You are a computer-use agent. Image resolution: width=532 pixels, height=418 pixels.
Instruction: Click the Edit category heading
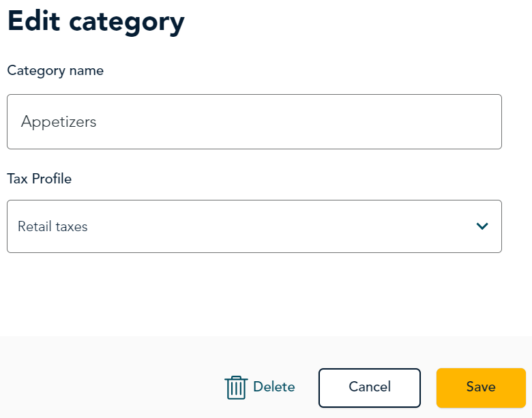[x=96, y=21]
